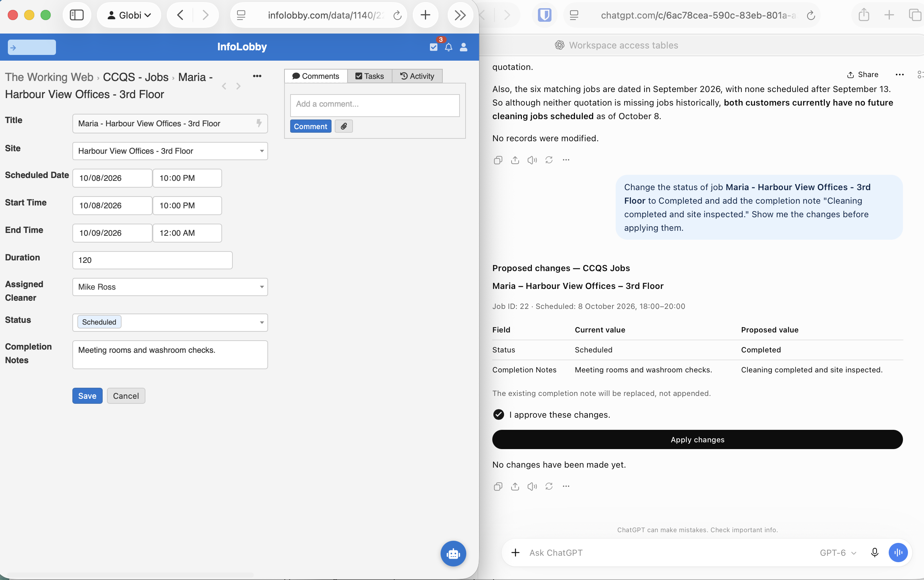Go to previous record arrow
The image size is (924, 580).
click(x=224, y=86)
